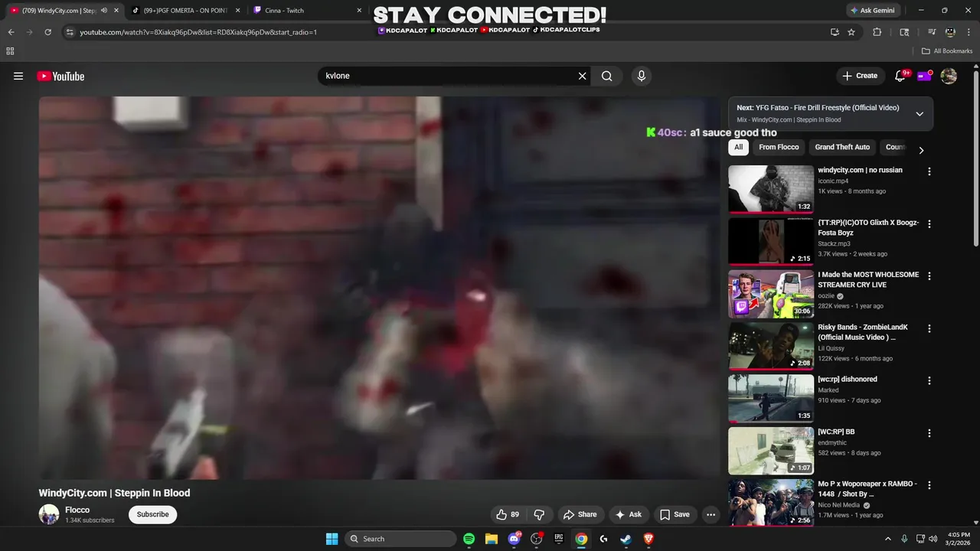980x551 pixels.
Task: Open the YouTube hamburger guide menu
Action: [18, 76]
